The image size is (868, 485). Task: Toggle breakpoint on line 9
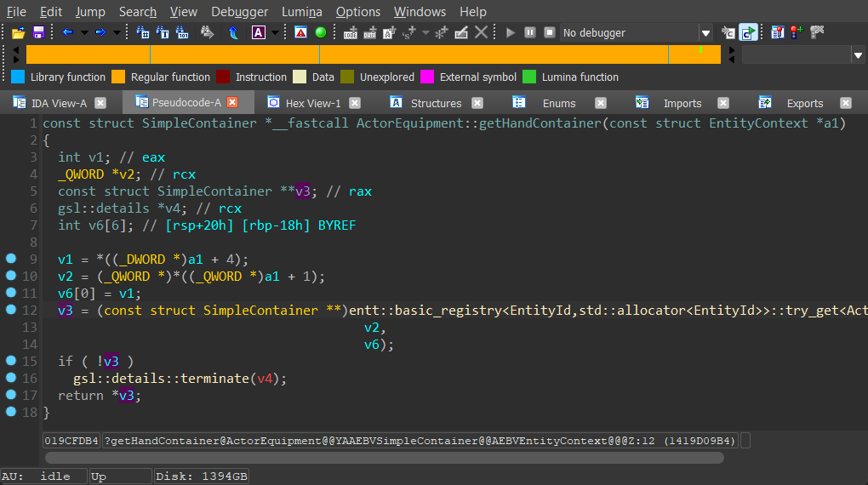[x=11, y=259]
